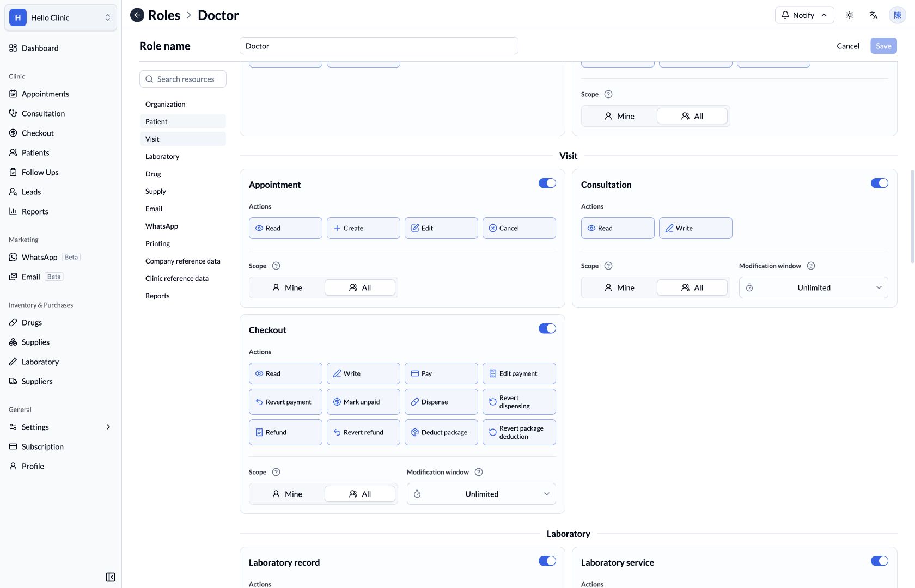Click the Modification window help icon in Checkout

click(479, 472)
